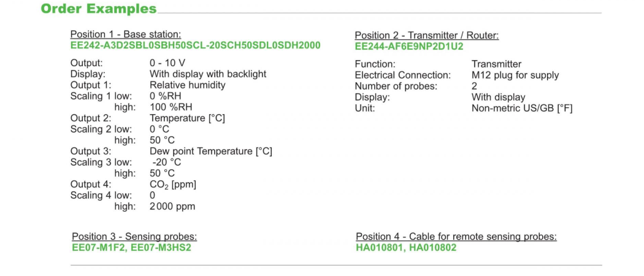Click the Position 3 - Sensing probes title
The image size is (644, 276).
134,237
